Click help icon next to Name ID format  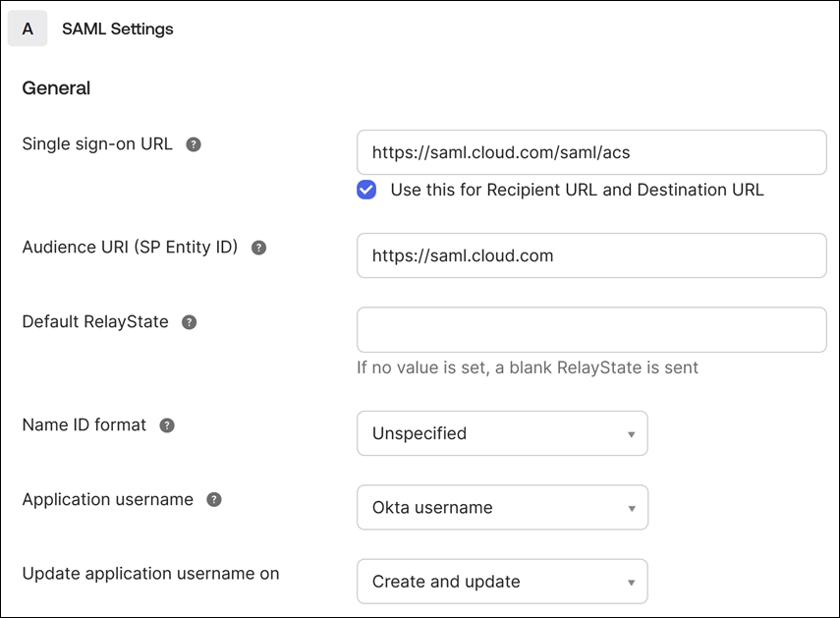167,425
